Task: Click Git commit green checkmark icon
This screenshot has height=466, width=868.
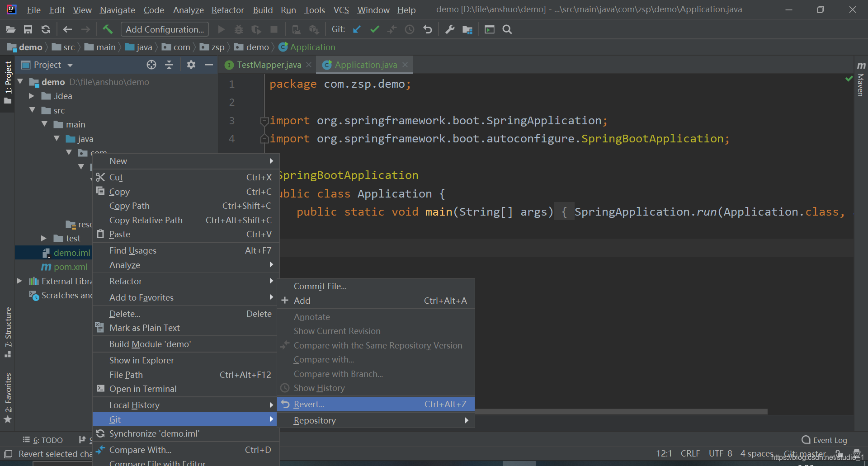Action: pyautogui.click(x=374, y=29)
